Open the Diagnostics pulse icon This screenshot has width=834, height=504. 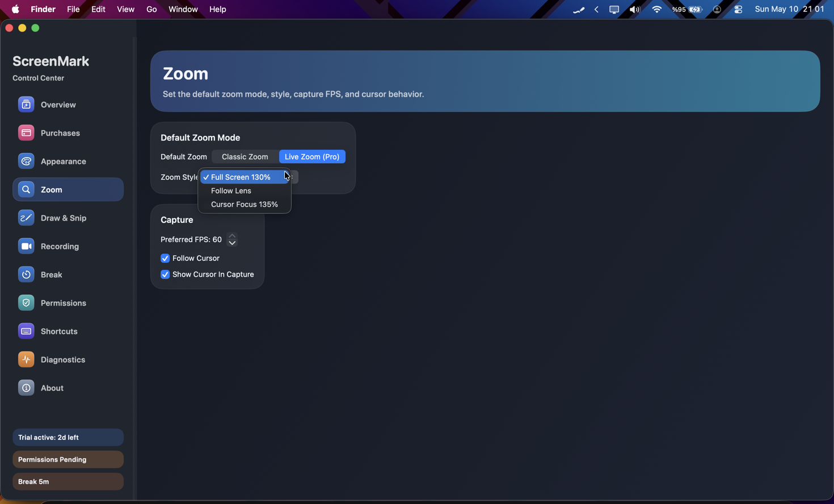tap(26, 359)
